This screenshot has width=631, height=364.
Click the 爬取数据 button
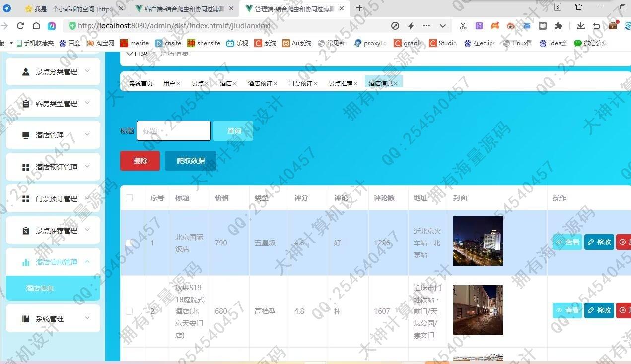point(191,161)
